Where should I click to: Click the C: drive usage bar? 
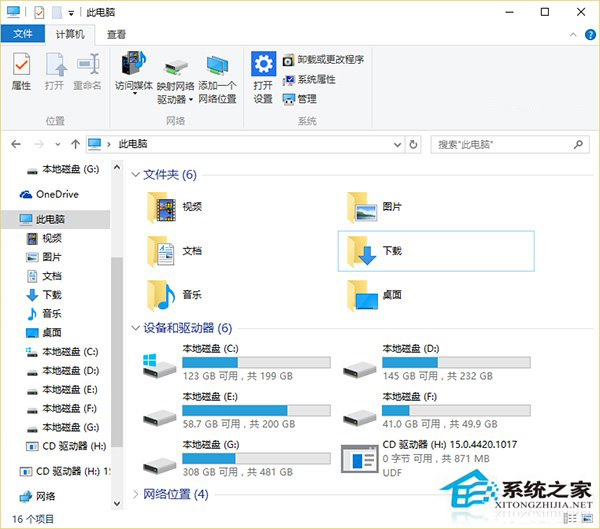point(256,362)
